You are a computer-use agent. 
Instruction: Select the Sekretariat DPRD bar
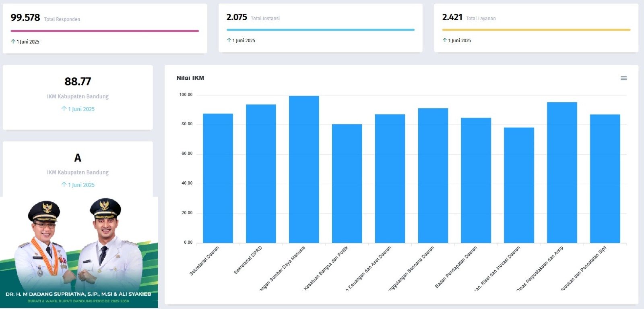tap(261, 174)
